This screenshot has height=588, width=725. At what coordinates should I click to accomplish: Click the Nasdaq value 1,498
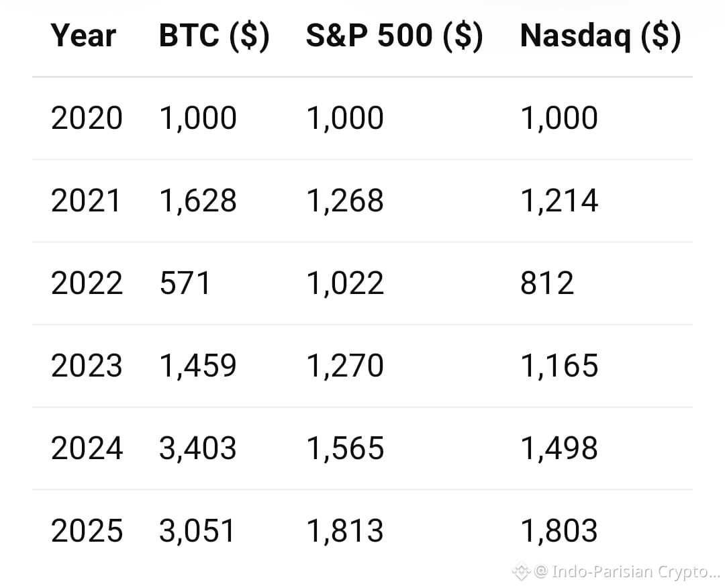click(559, 448)
